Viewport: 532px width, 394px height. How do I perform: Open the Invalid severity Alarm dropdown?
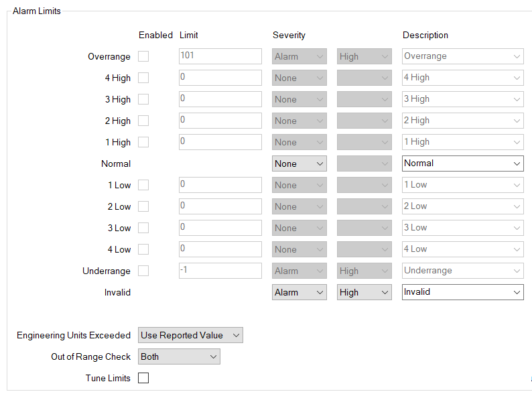(300, 292)
